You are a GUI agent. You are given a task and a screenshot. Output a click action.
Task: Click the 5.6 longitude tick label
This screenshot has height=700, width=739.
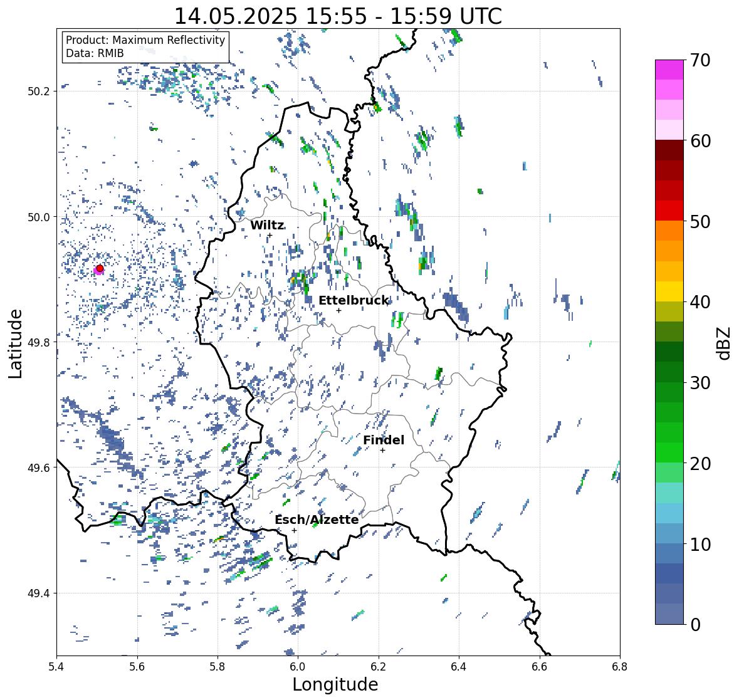137,667
